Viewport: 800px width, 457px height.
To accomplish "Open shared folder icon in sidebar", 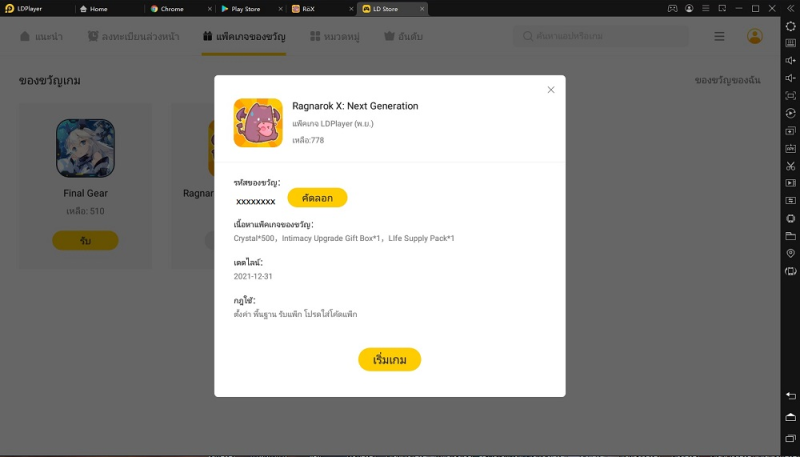I will coord(790,236).
